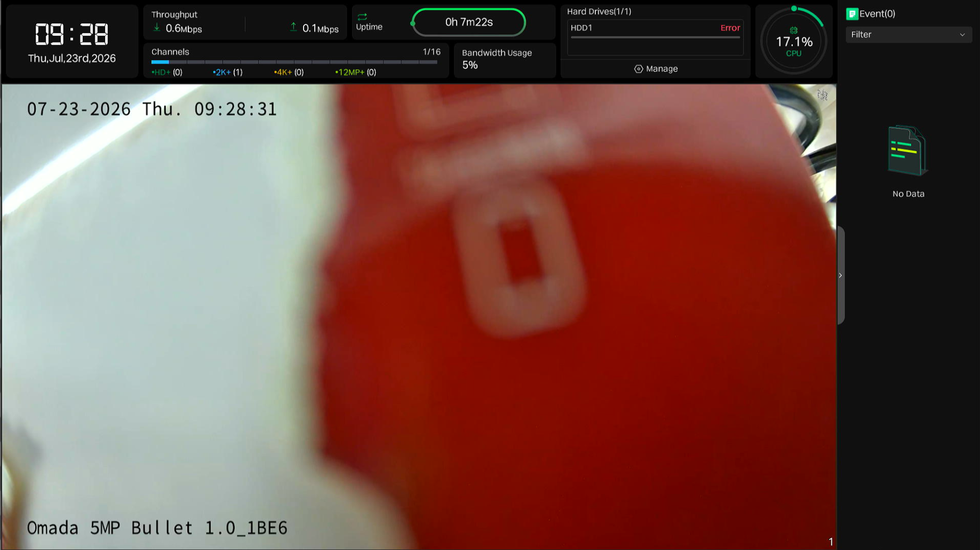Click the Hard Drives(1/1) heading
Screen dimensions: 980x550
599,12
